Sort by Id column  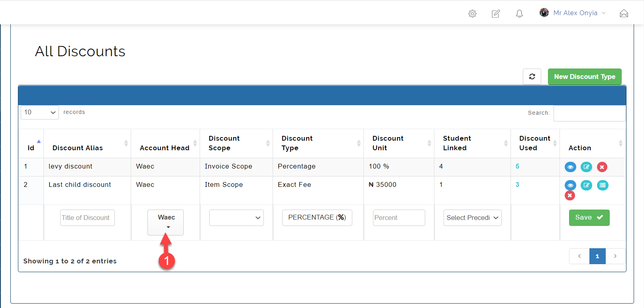[x=31, y=143]
